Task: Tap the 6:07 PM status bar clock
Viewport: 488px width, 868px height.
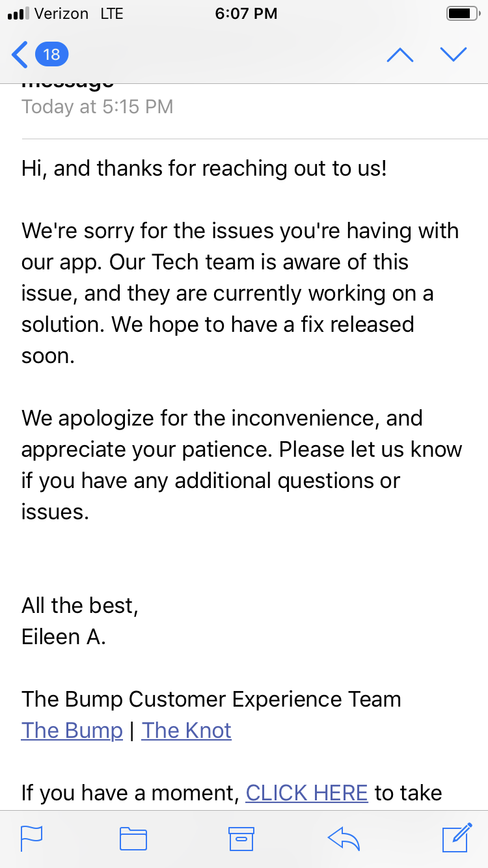Action: point(246,14)
